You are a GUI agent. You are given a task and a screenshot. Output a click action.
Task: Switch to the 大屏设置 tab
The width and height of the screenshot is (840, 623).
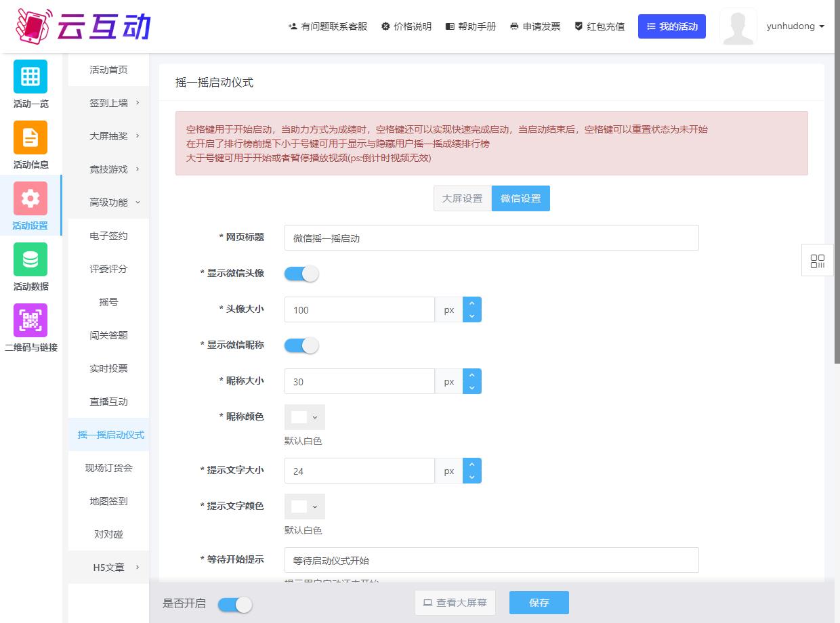(x=462, y=198)
